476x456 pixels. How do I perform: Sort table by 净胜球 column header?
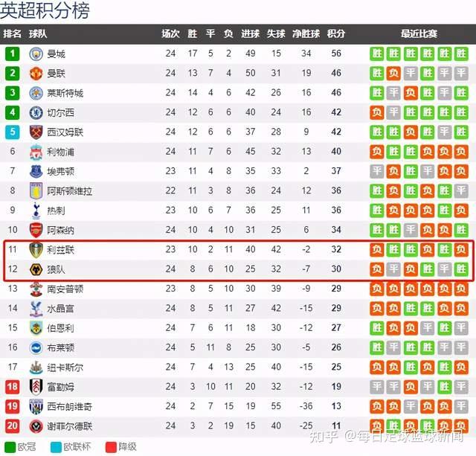pyautogui.click(x=306, y=33)
